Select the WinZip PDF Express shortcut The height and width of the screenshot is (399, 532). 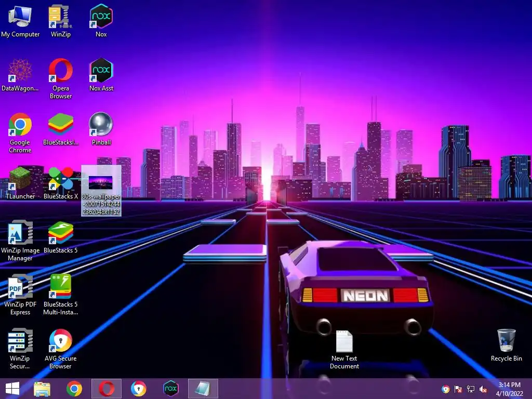tap(20, 295)
